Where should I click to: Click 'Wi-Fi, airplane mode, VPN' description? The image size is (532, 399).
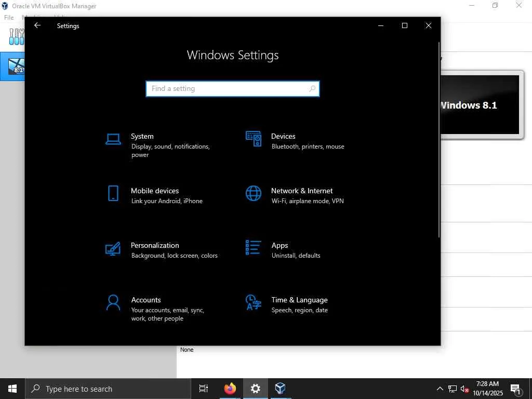[308, 201]
